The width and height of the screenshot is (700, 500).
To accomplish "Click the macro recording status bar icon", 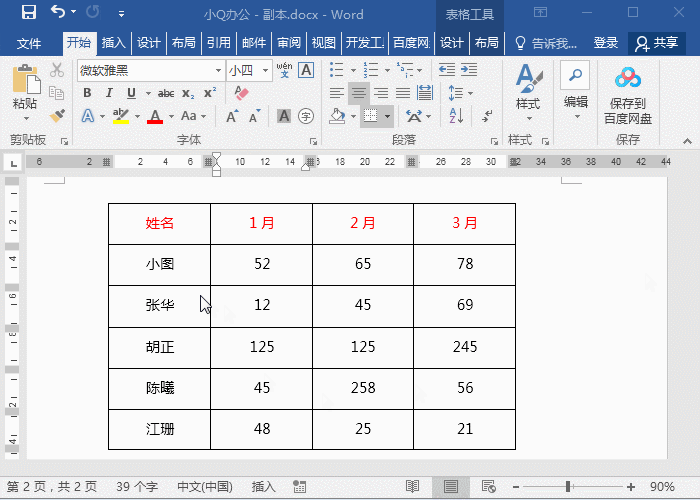I will point(300,486).
